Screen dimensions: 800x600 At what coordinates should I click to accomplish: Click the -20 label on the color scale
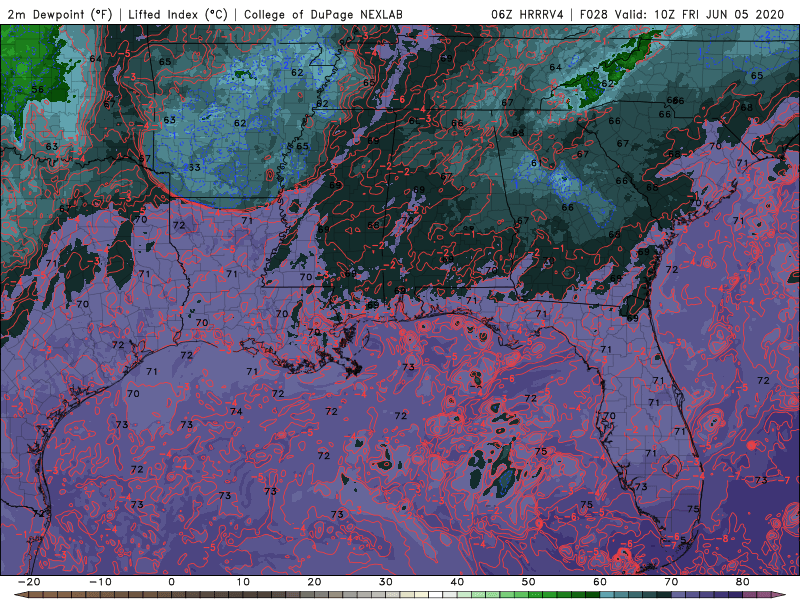tap(29, 582)
